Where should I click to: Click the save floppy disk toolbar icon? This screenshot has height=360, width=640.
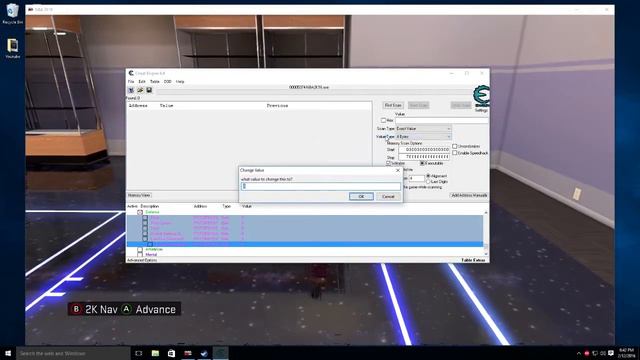pyautogui.click(x=149, y=90)
